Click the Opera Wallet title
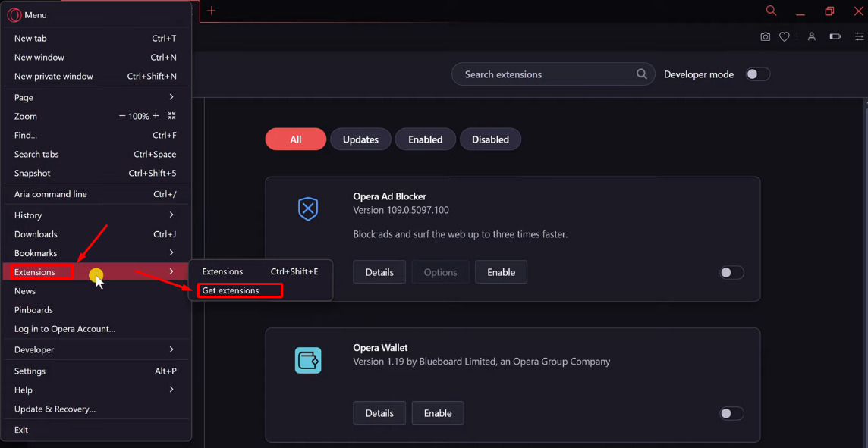The height and width of the screenshot is (448, 868). 380,348
